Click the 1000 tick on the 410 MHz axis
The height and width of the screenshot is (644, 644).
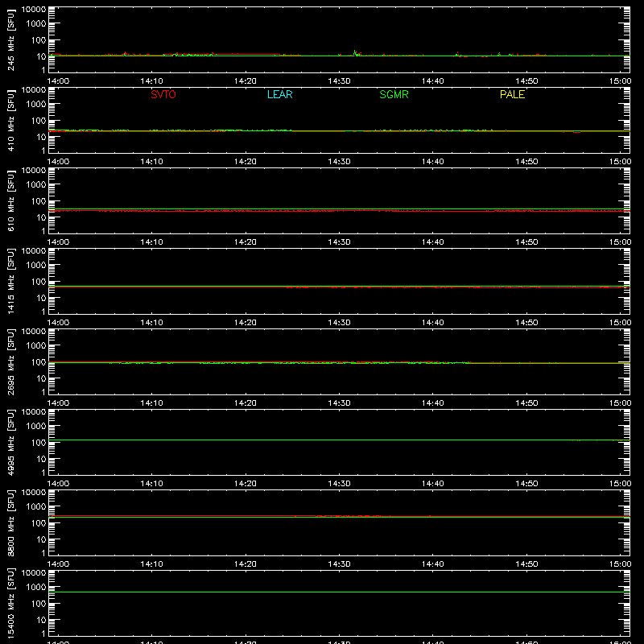pos(36,105)
